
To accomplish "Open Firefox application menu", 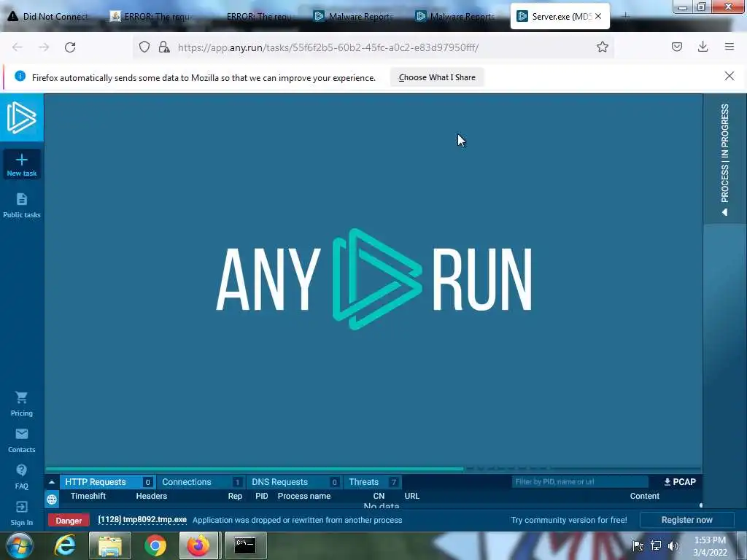I will point(729,47).
